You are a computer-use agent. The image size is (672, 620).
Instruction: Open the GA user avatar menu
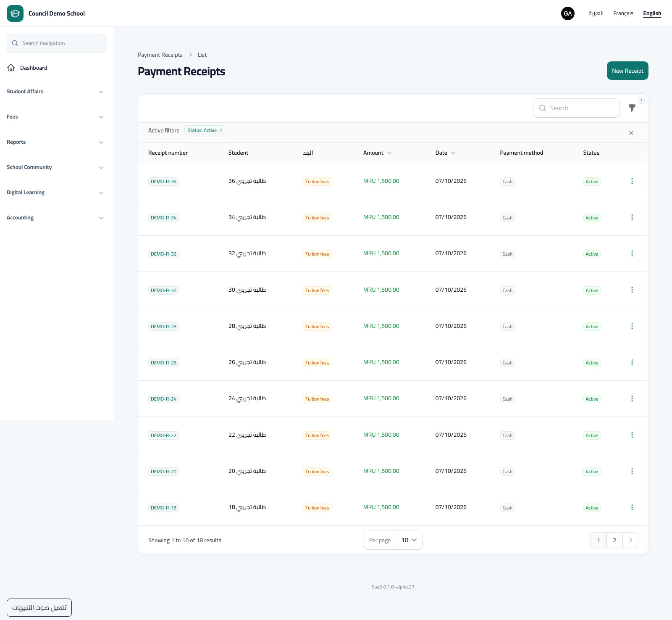(x=568, y=13)
